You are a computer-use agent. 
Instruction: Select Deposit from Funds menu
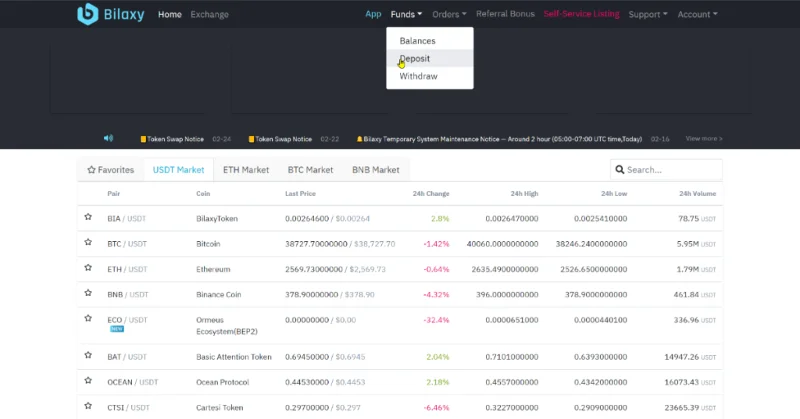pos(430,58)
